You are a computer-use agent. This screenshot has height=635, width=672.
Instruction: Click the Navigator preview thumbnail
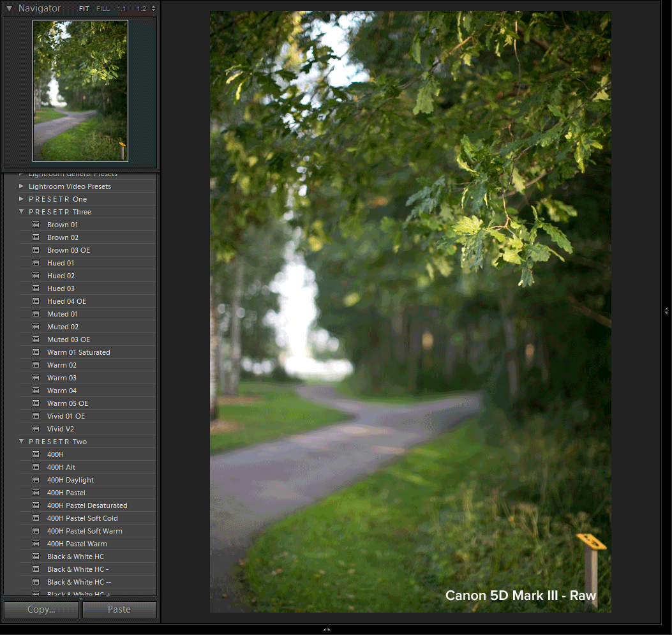pos(79,90)
